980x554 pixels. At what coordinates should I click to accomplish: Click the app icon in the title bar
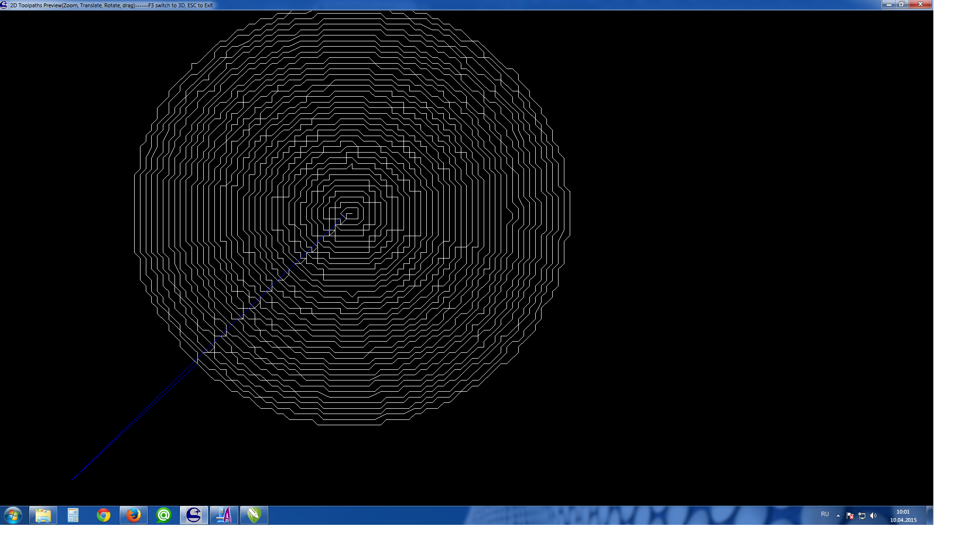4,5
